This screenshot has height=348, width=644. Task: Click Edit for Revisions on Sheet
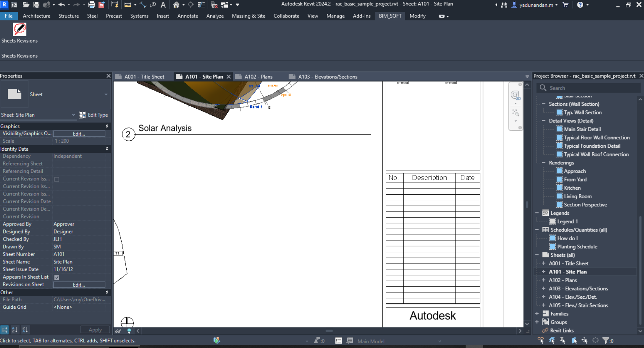79,285
